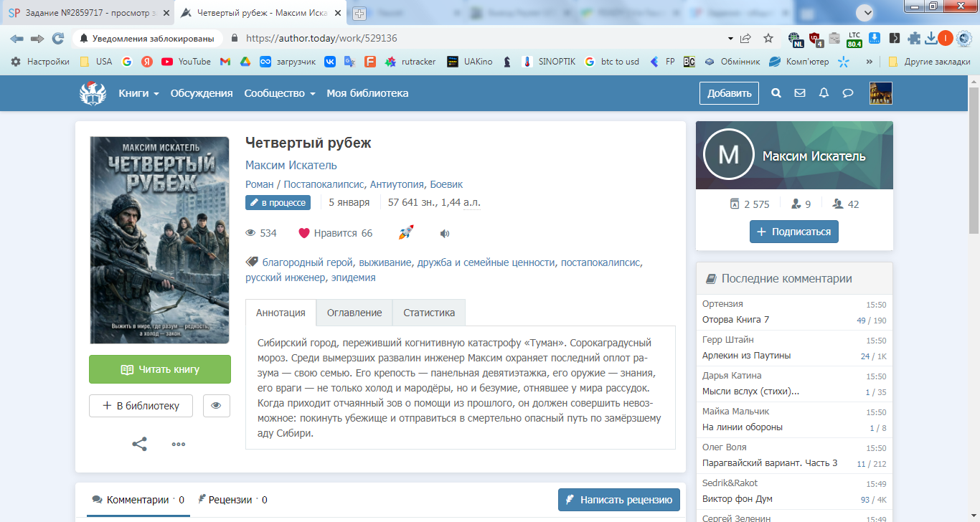Open private messages envelope icon
Viewport: 980px width, 522px height.
(x=800, y=93)
